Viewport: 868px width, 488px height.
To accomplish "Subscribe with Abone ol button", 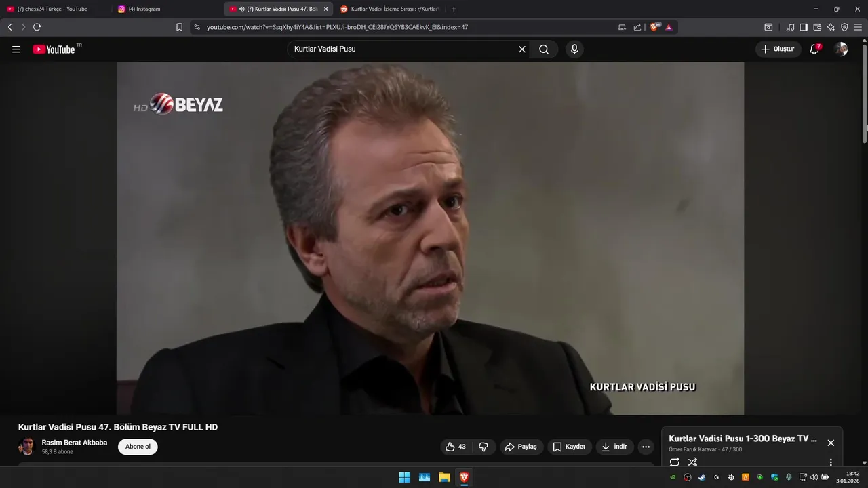I will click(138, 447).
